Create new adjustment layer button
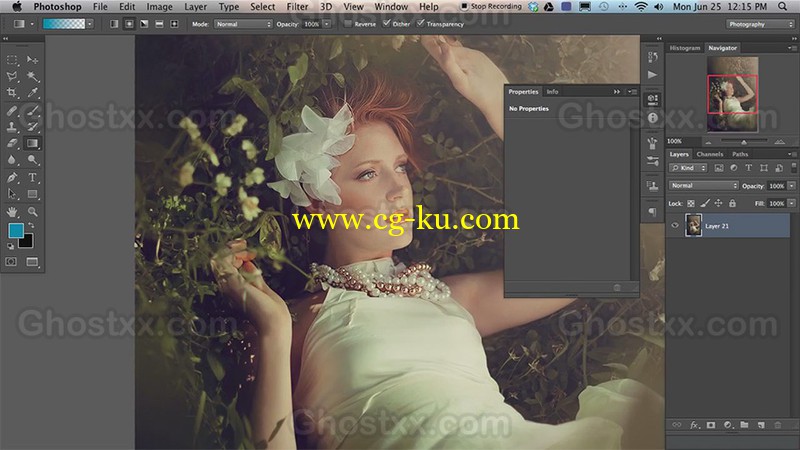Image resolution: width=800 pixels, height=450 pixels. [728, 424]
